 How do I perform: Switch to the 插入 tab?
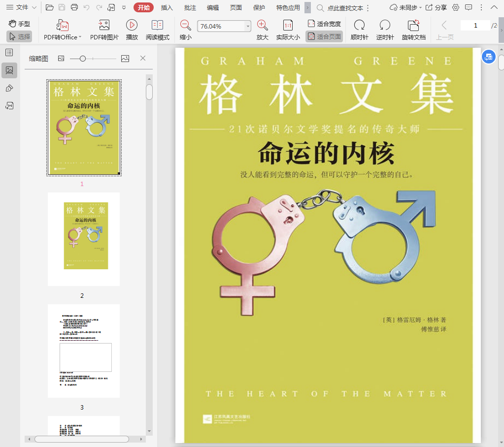pyautogui.click(x=167, y=7)
